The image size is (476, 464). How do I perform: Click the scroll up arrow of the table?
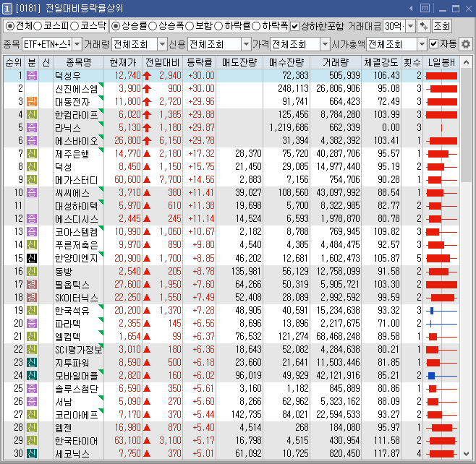point(466,62)
